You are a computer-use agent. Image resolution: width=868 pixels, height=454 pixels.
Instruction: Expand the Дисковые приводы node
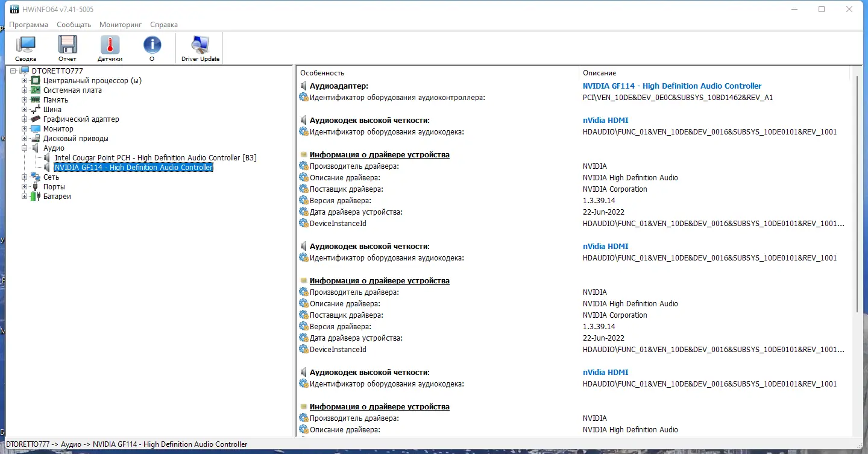(25, 139)
